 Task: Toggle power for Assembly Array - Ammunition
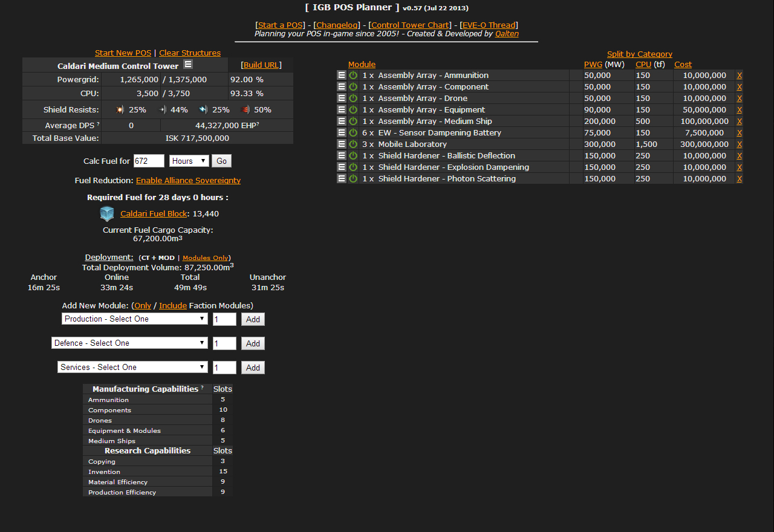[x=353, y=76]
